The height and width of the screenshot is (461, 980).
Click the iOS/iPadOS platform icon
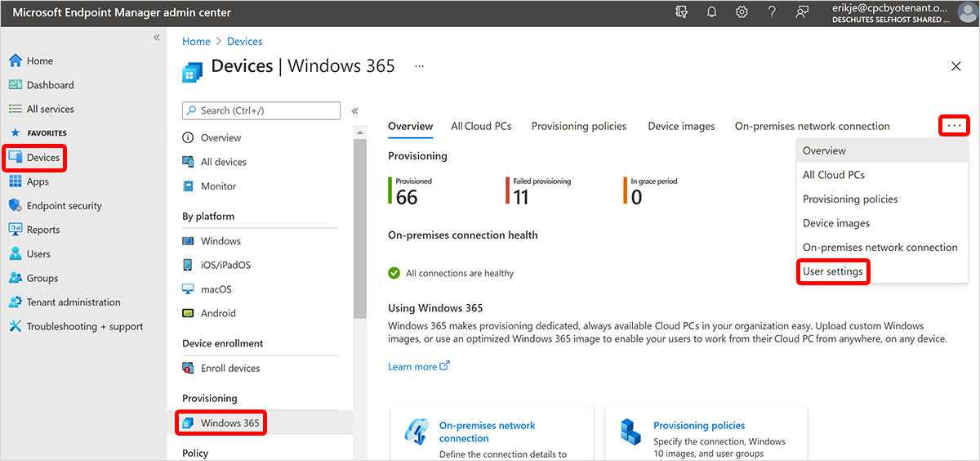pyautogui.click(x=189, y=266)
